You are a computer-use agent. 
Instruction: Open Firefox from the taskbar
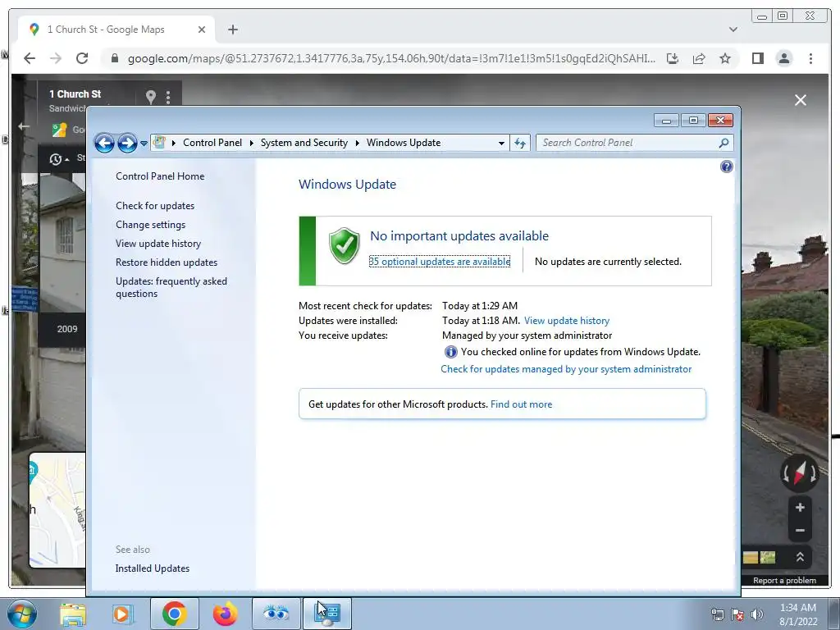[x=225, y=614]
